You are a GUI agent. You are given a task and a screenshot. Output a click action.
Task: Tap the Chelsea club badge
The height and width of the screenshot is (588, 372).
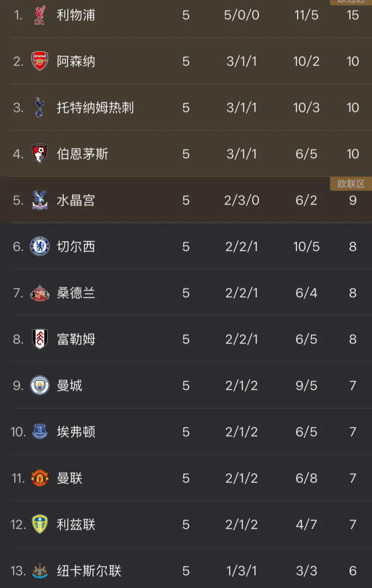40,246
